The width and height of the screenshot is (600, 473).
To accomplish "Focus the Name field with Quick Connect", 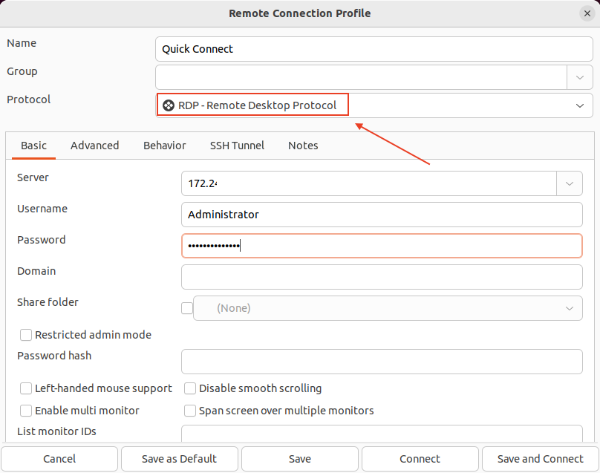I will [374, 49].
